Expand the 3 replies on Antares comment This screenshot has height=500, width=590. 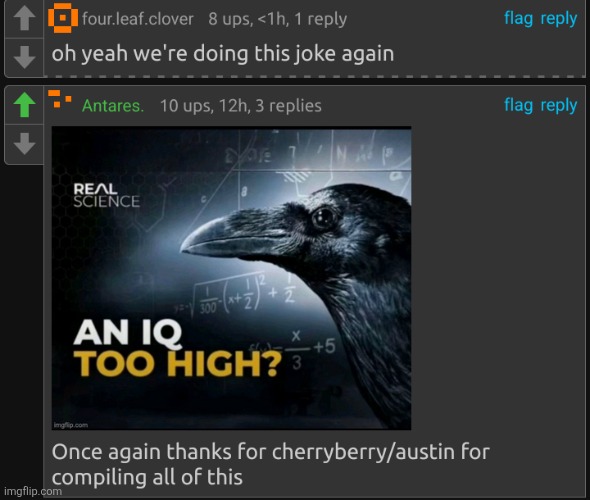[x=288, y=106]
